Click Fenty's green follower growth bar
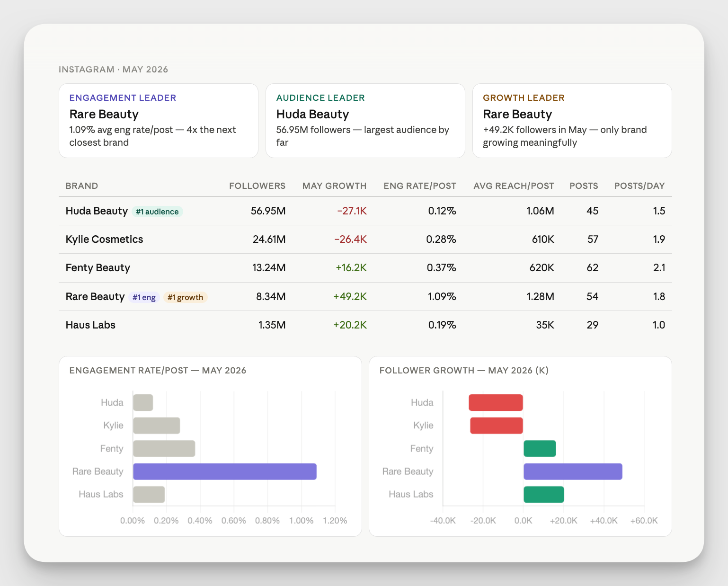This screenshot has height=586, width=728. click(540, 449)
